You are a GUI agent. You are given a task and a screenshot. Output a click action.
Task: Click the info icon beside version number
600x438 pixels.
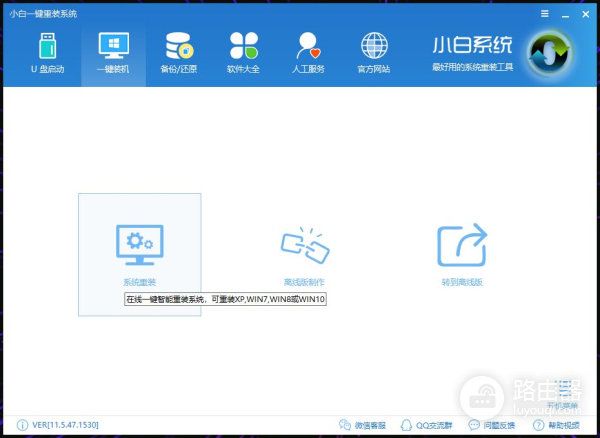pos(22,425)
